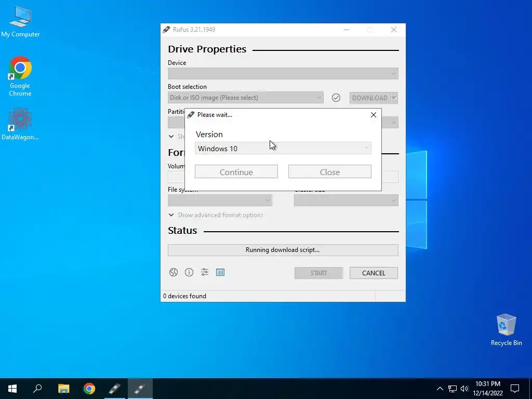Click the Close button in the dialog
The width and height of the screenshot is (532, 399).
330,171
